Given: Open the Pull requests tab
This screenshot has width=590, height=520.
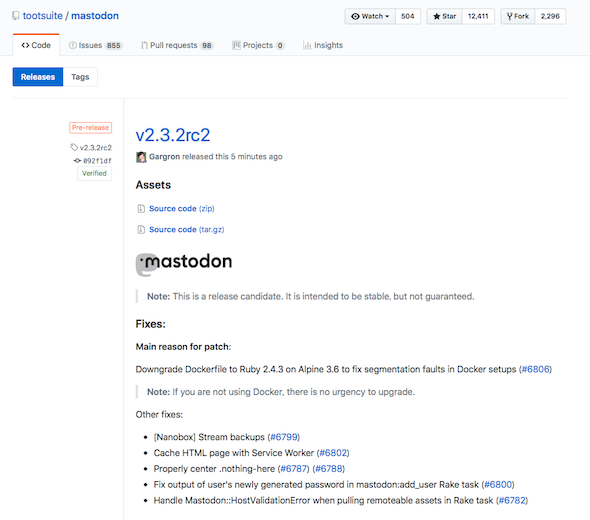Looking at the screenshot, I should [x=177, y=45].
